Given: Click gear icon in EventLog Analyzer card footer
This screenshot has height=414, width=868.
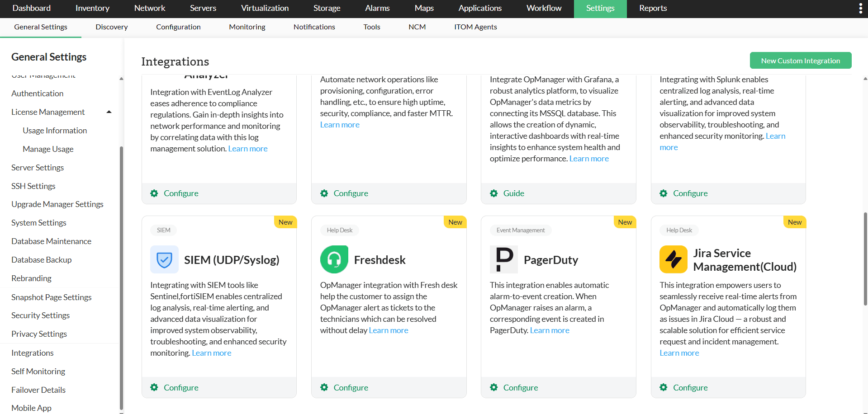Looking at the screenshot, I should coord(154,193).
